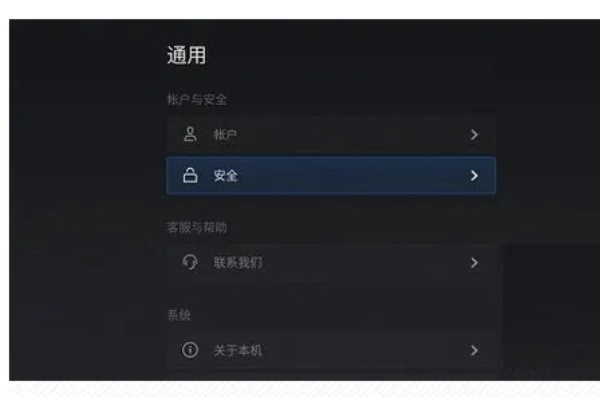600x400 pixels.
Task: Expand the highlighted 安全 row's chevron arrow
Action: [x=474, y=176]
